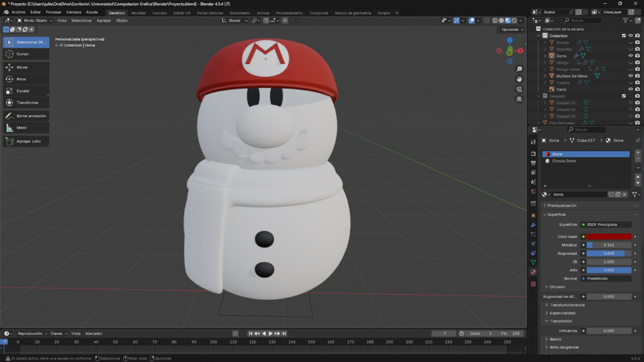The width and height of the screenshot is (644, 362).
Task: Click the zoom magnifier viewport gizmo
Action: (x=519, y=69)
